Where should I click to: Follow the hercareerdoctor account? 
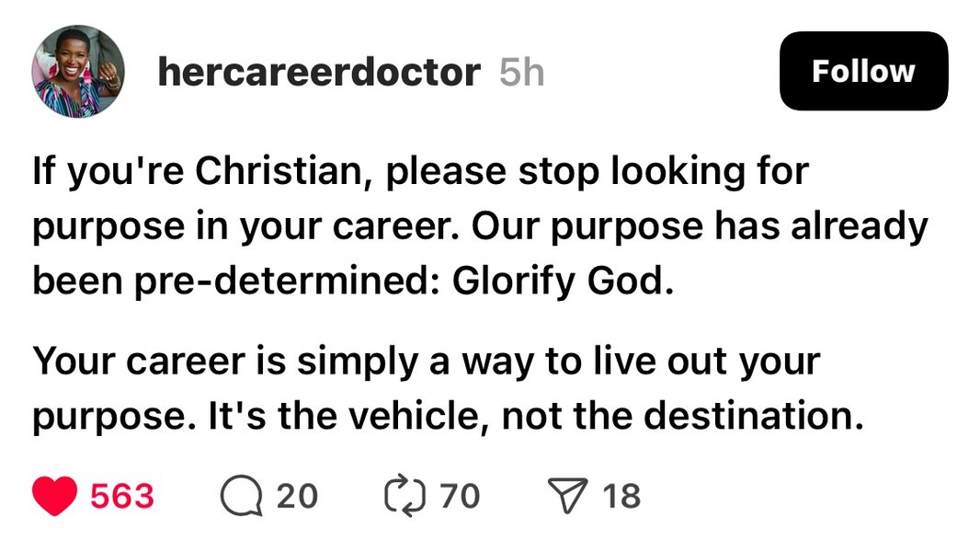tap(863, 71)
